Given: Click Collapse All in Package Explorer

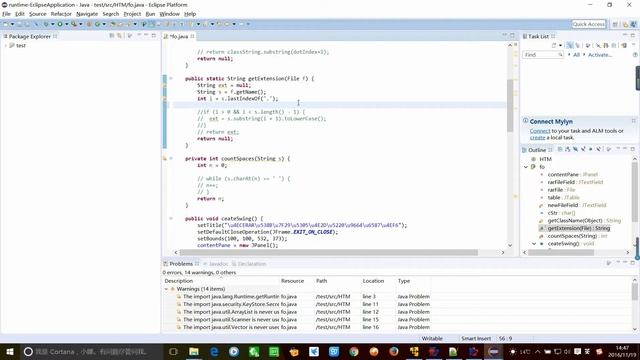Looking at the screenshot, I should (111, 36).
